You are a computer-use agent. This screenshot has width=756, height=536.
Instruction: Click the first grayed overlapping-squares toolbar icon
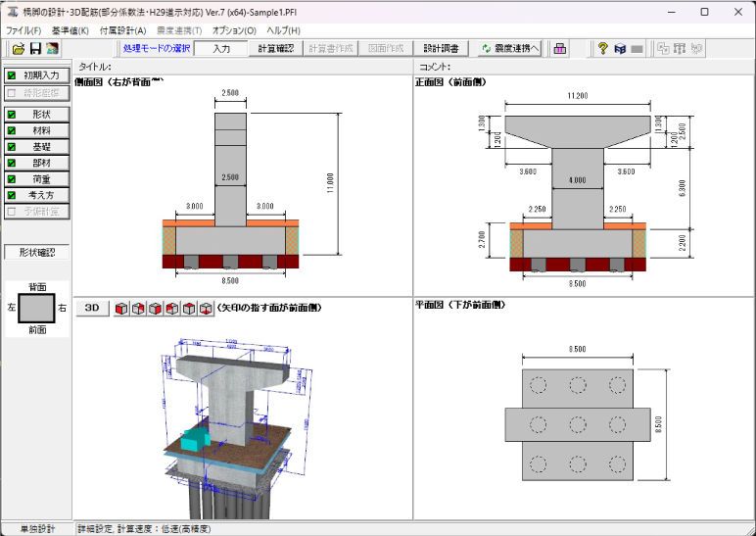(x=663, y=48)
